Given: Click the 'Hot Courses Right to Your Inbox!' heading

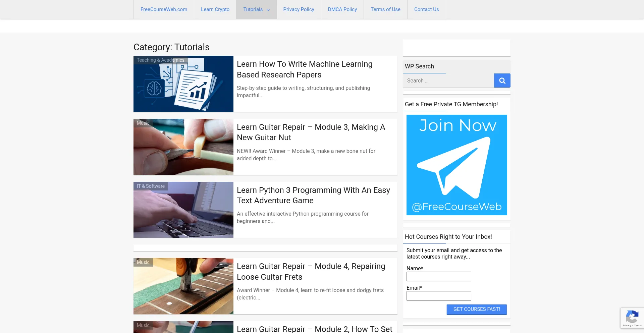Looking at the screenshot, I should tap(448, 237).
